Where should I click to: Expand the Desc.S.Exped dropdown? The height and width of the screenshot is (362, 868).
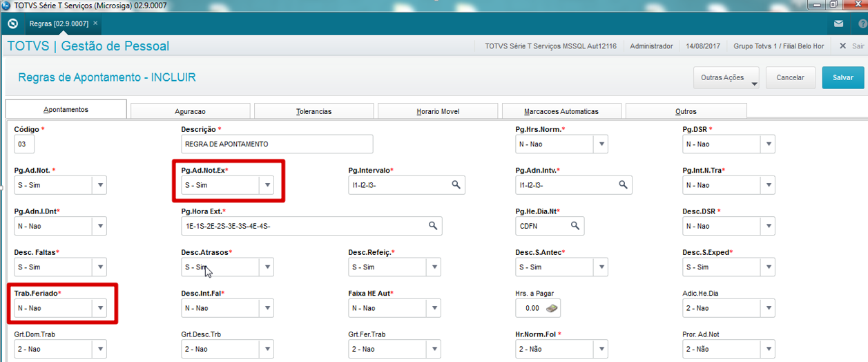point(769,267)
